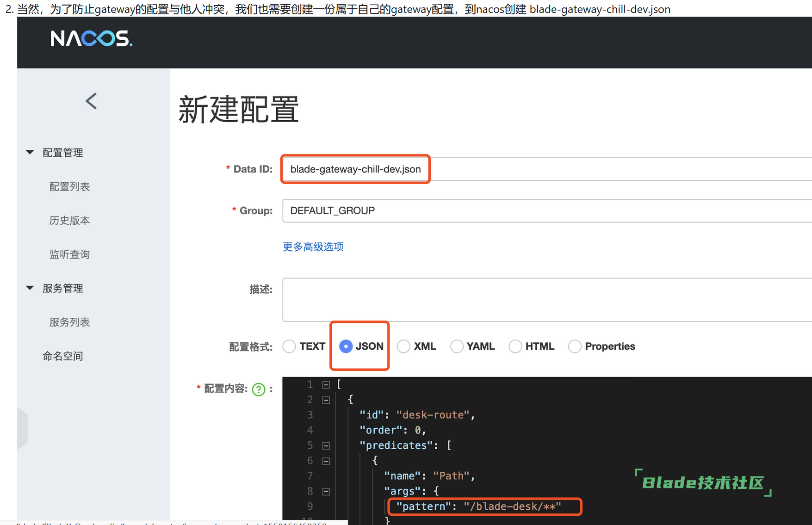Click the 新建配置 page heading

coord(239,110)
